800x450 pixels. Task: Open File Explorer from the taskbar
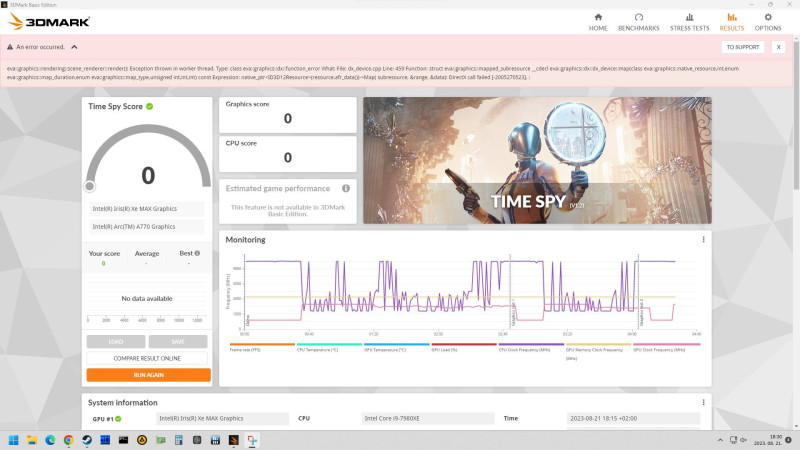click(x=32, y=440)
